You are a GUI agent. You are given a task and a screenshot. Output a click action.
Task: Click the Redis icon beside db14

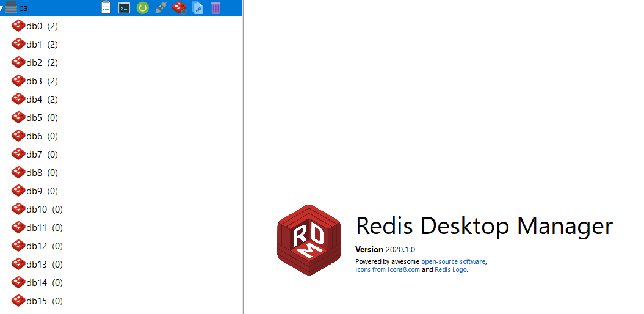[18, 282]
